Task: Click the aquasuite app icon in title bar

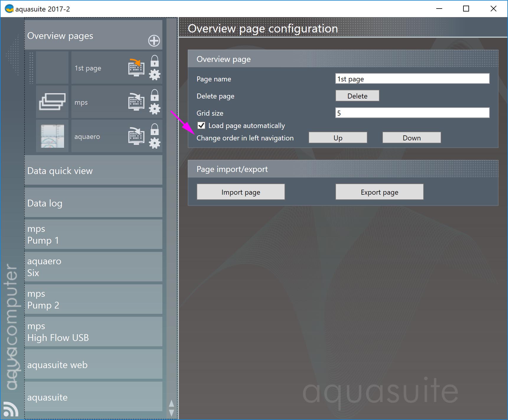Action: [x=9, y=9]
